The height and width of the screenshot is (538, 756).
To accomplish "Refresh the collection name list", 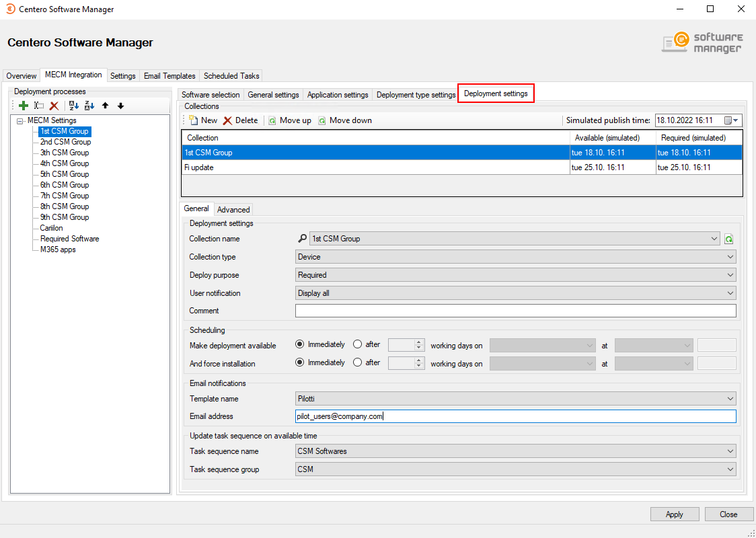I will tap(728, 239).
